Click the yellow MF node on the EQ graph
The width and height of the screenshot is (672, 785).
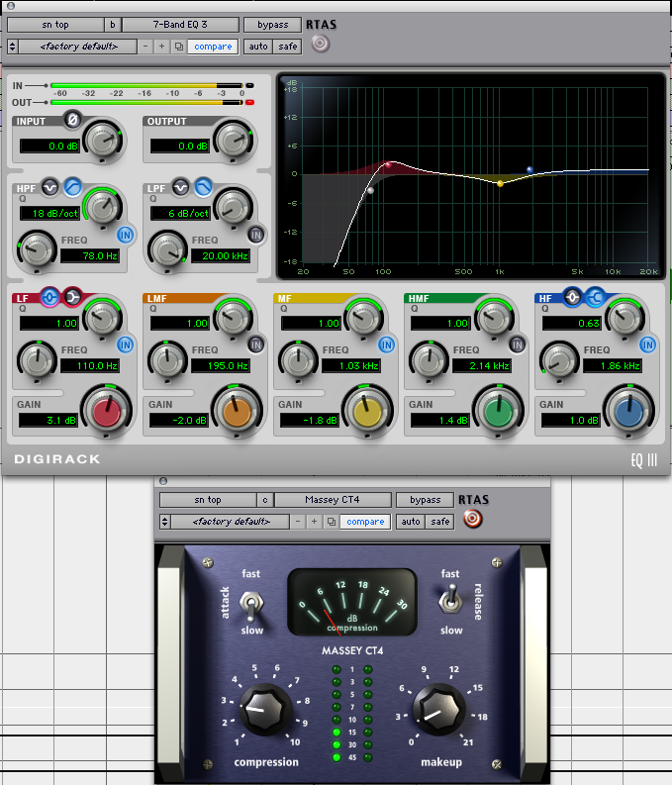tap(500, 184)
